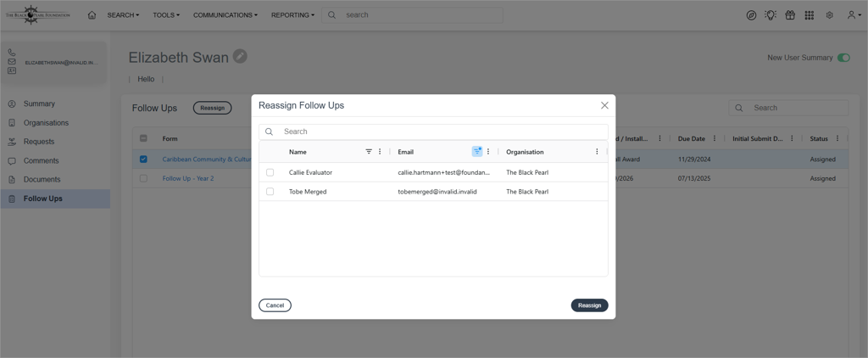Click the top navigation search box
This screenshot has width=868, height=358.
tap(412, 15)
